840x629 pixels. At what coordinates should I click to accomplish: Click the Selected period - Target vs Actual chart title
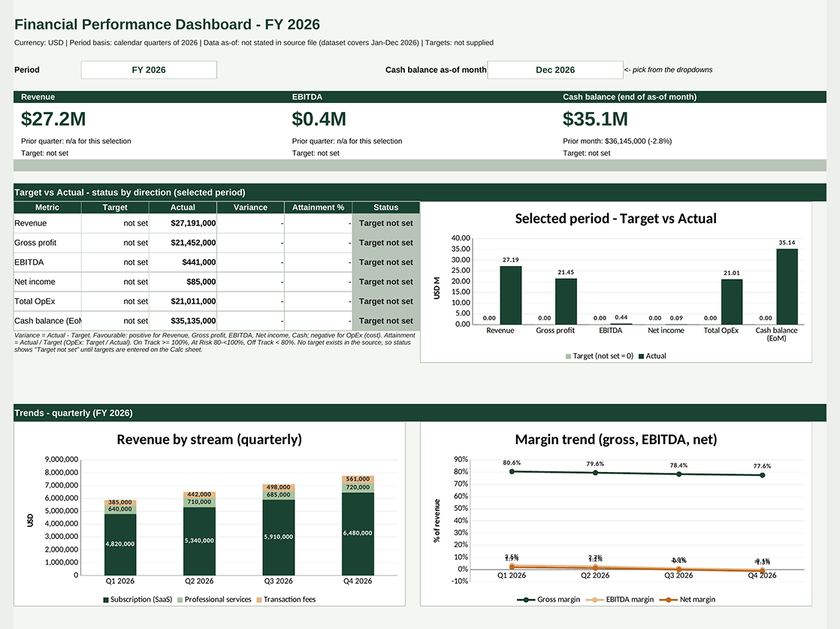pyautogui.click(x=615, y=219)
